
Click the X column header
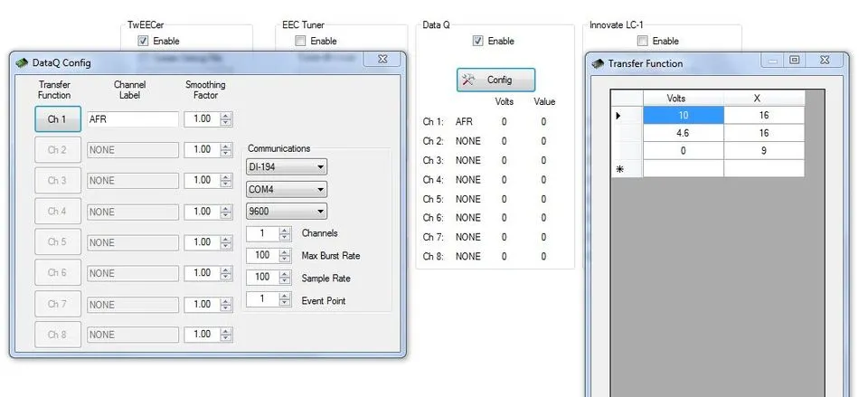coord(764,99)
